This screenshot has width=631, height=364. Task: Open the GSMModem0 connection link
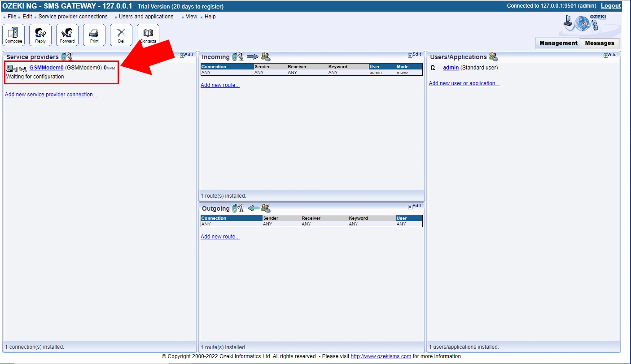[46, 68]
